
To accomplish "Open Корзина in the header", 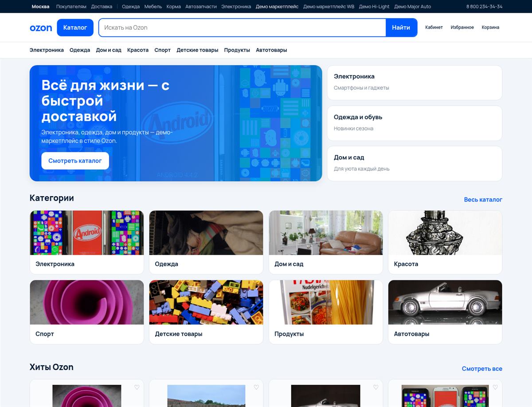I will coord(490,28).
